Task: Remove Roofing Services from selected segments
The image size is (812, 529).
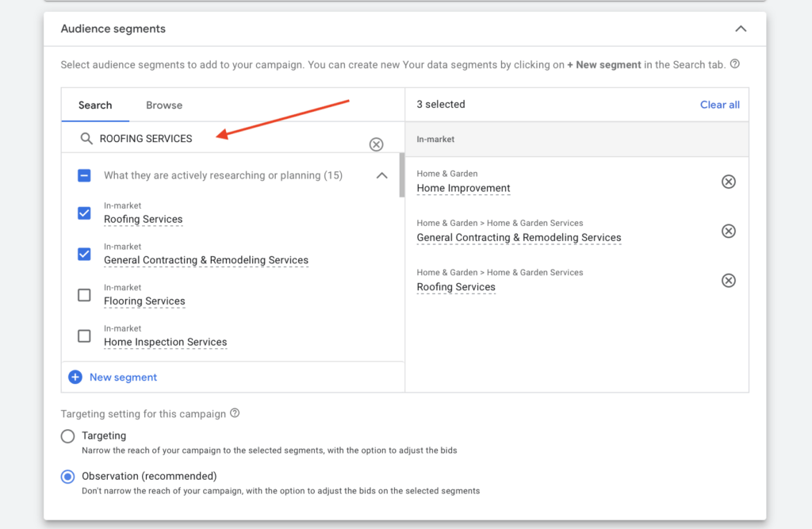Action: tap(728, 280)
